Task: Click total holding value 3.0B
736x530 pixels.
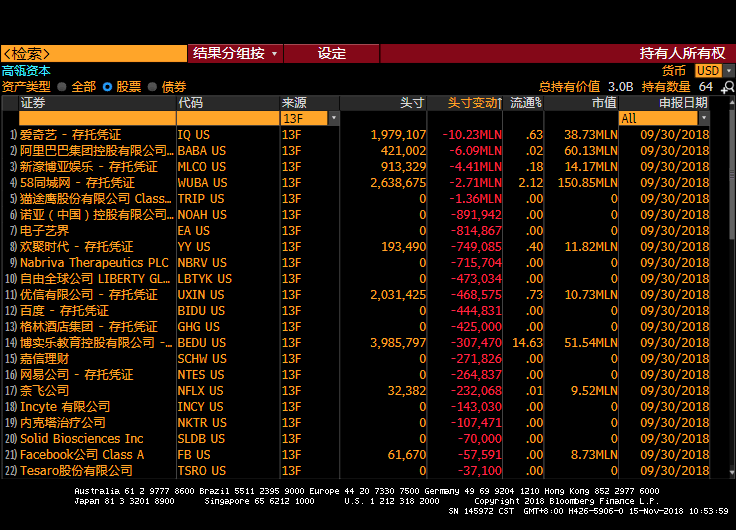Action: pos(621,87)
